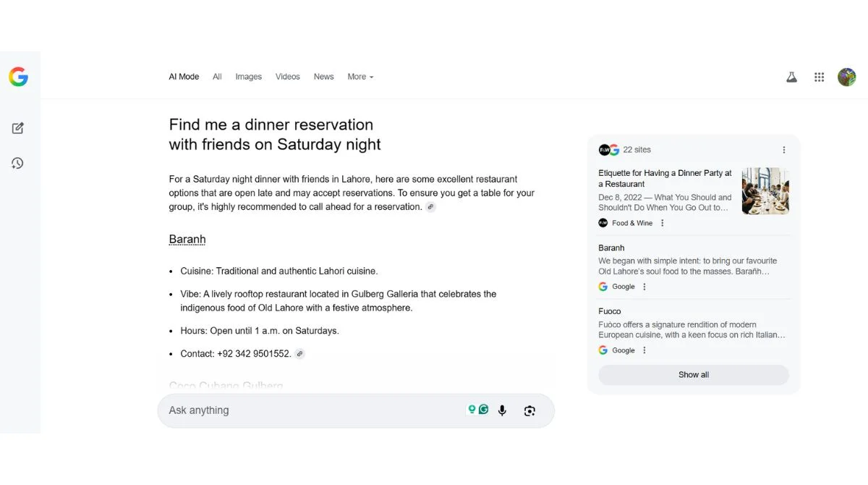Click the Show all sources button

tap(694, 375)
